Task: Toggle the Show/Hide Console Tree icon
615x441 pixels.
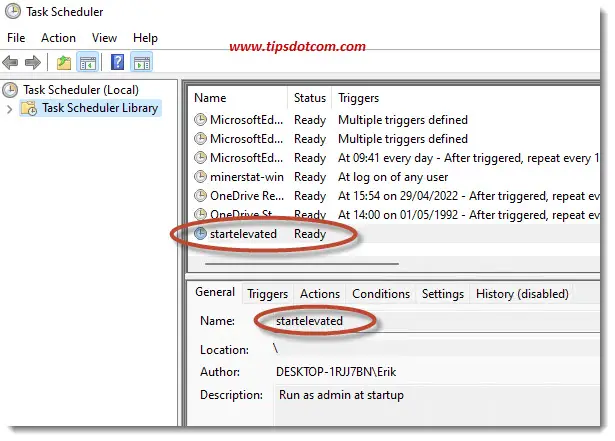Action: point(88,62)
